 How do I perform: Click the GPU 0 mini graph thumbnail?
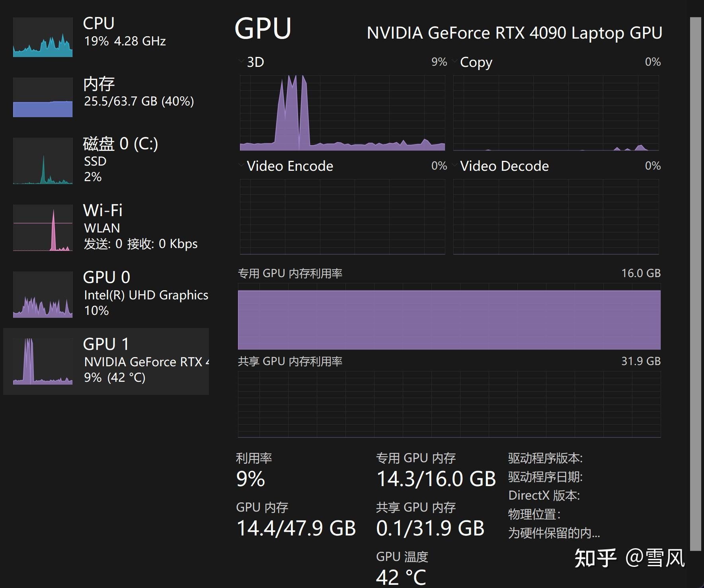(x=43, y=295)
